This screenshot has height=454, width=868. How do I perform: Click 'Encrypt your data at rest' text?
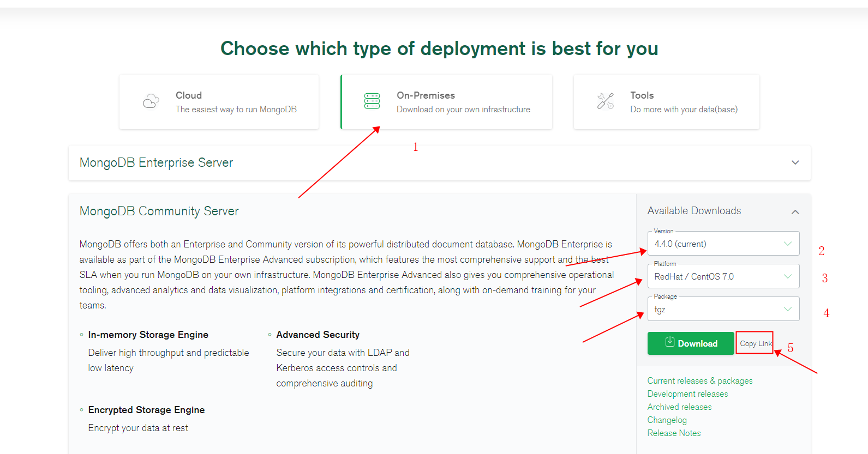(x=138, y=428)
